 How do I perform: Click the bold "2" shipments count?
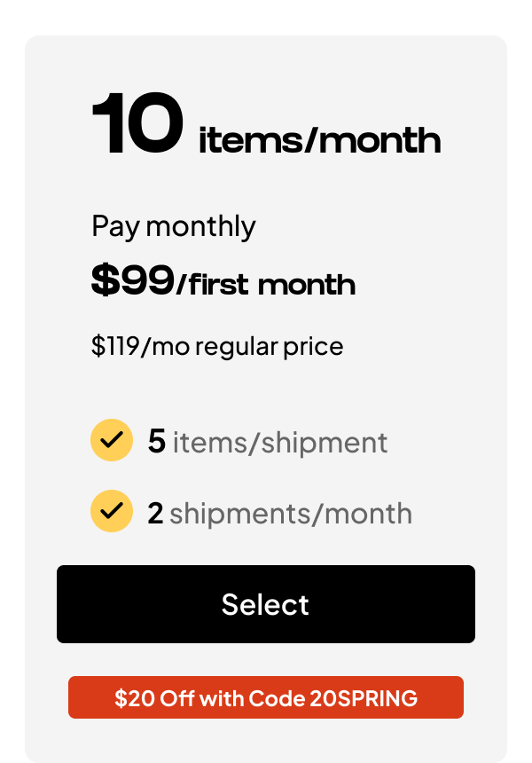[x=155, y=513]
